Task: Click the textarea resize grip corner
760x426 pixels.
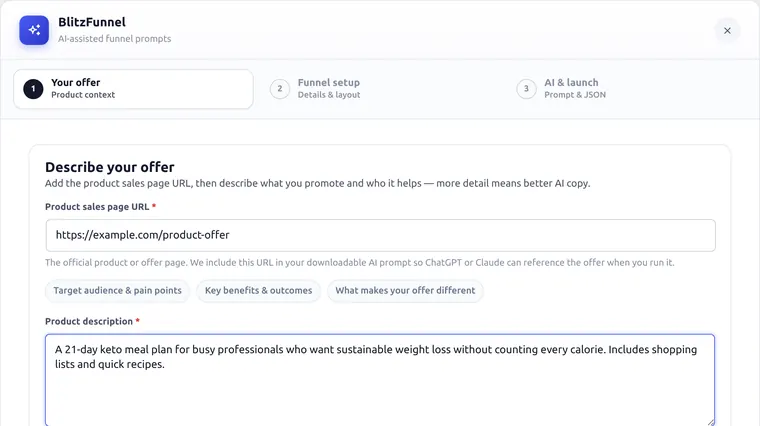Action: 710,422
